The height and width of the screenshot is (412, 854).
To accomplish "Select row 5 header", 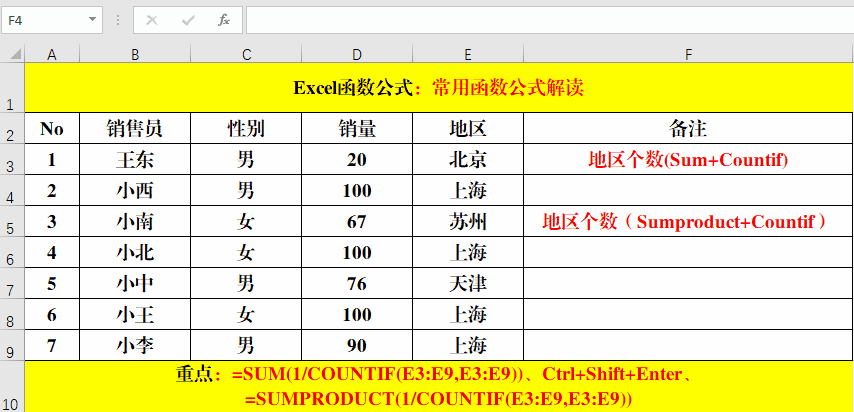I will click(12, 221).
